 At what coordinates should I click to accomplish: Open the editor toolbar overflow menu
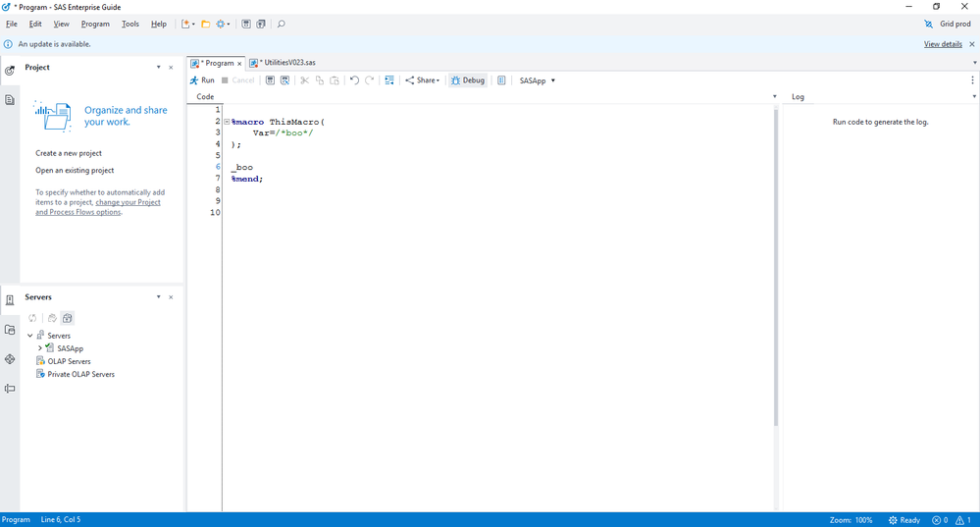(x=972, y=80)
